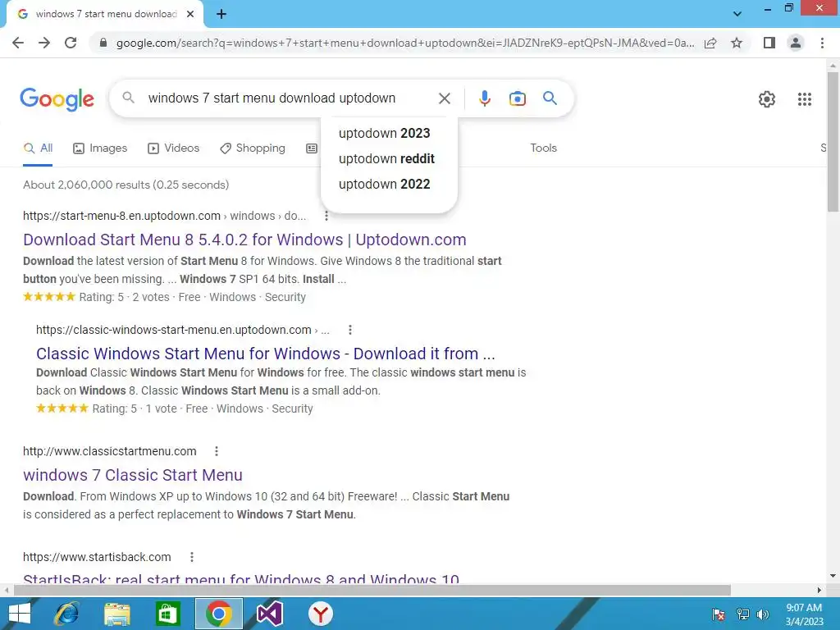Go forward to the next page
Screen dimensions: 840x630
coord(44,43)
